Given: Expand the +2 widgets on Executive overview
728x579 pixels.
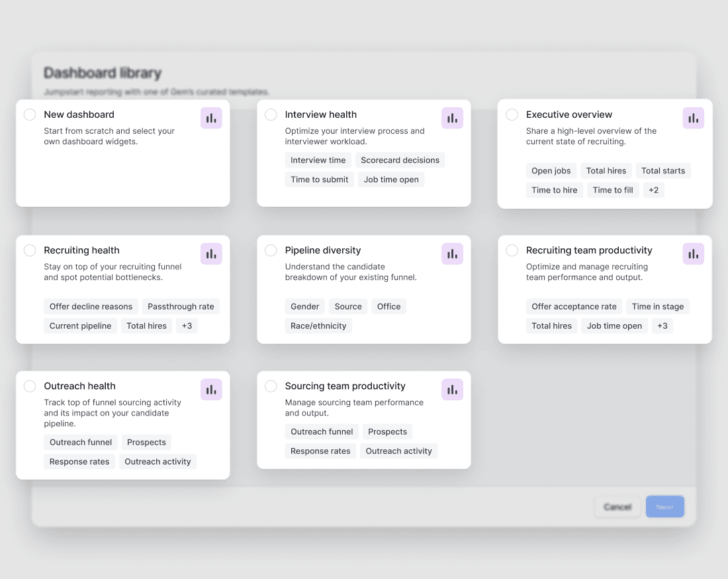Looking at the screenshot, I should click(654, 190).
